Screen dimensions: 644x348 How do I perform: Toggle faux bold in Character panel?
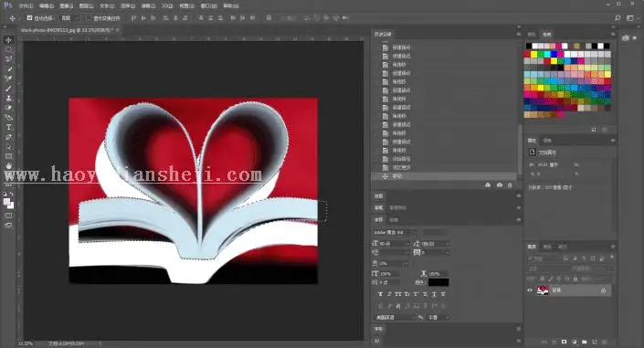tap(380, 294)
